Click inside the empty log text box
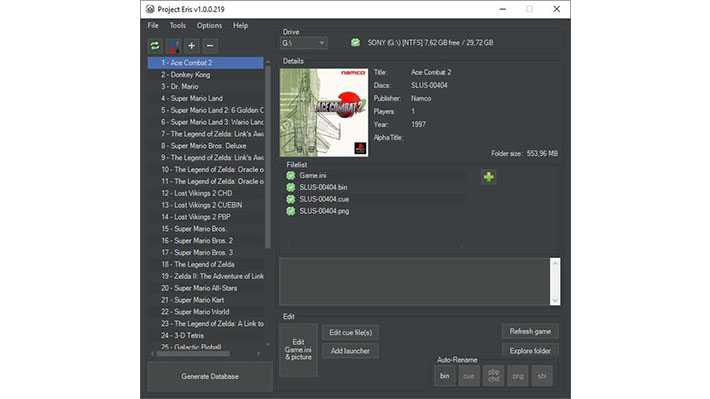 click(x=414, y=282)
